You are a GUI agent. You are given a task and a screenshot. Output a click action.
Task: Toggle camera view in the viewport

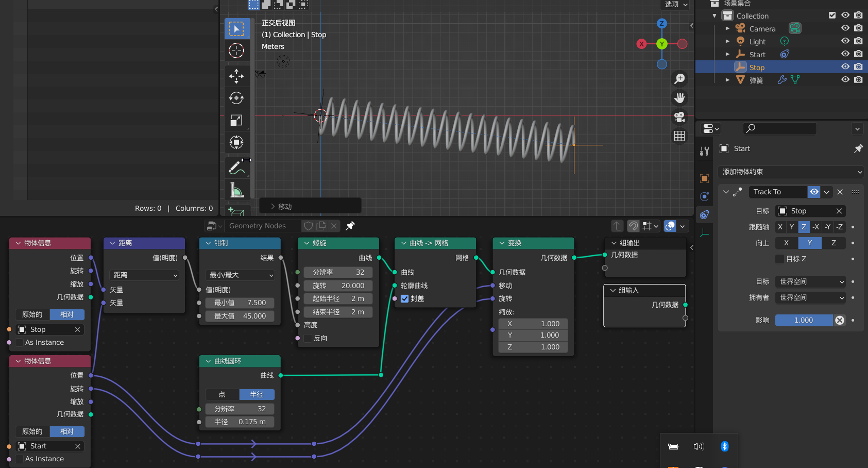(679, 117)
